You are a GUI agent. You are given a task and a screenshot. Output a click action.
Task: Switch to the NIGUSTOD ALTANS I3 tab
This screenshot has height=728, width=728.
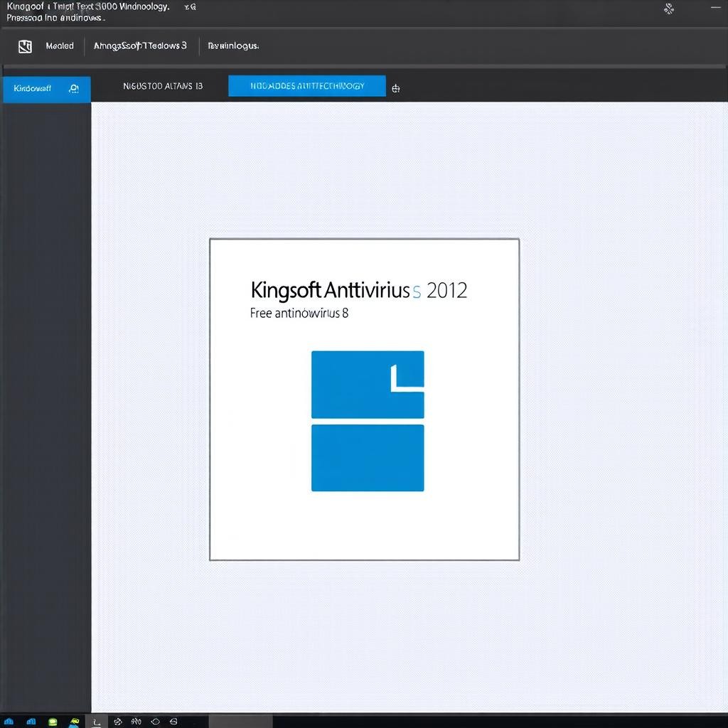(x=163, y=86)
